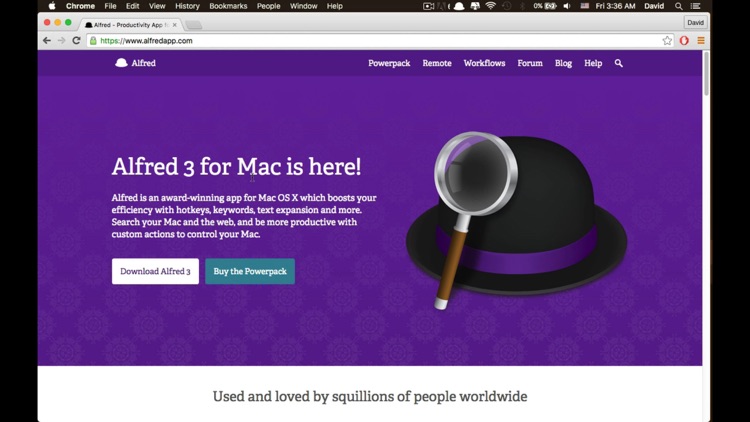This screenshot has height=422, width=750.
Task: Open the Time Machine menu bar icon
Action: pyautogui.click(x=507, y=6)
